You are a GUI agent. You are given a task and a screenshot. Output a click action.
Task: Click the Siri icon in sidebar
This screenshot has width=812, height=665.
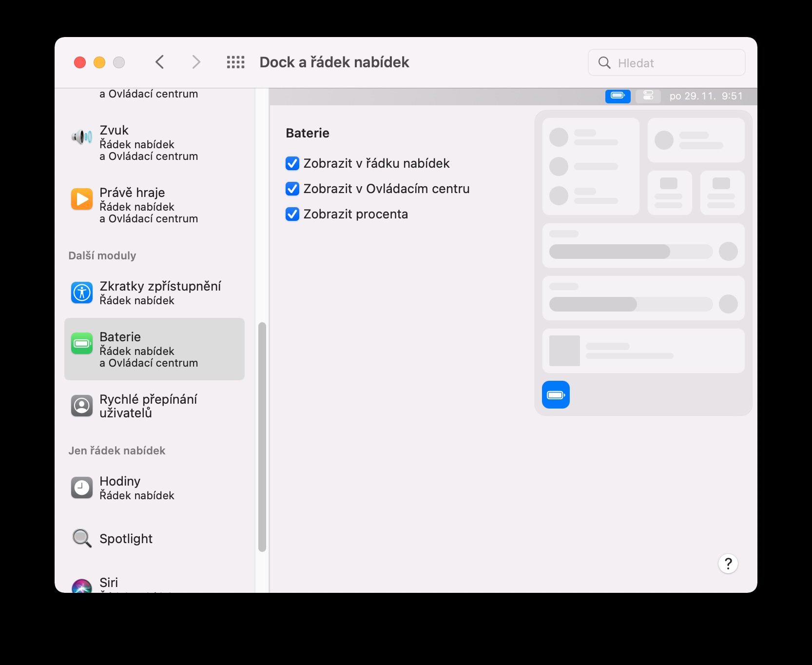point(82,586)
